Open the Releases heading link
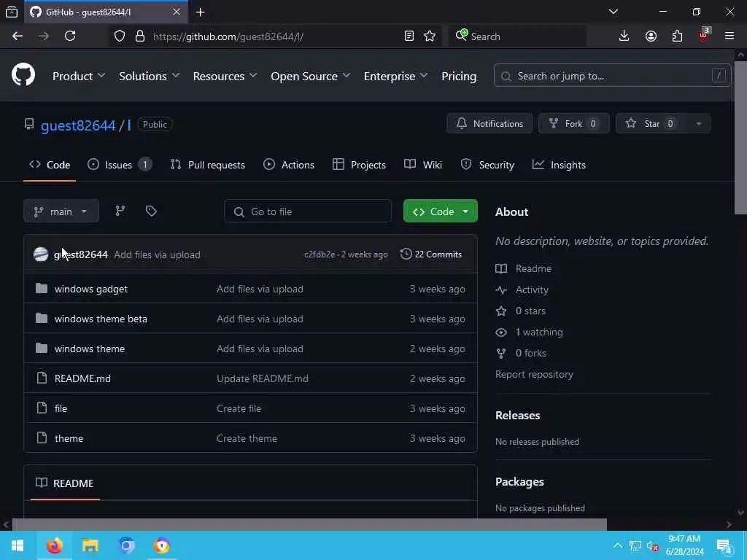This screenshot has width=747, height=560. (518, 415)
